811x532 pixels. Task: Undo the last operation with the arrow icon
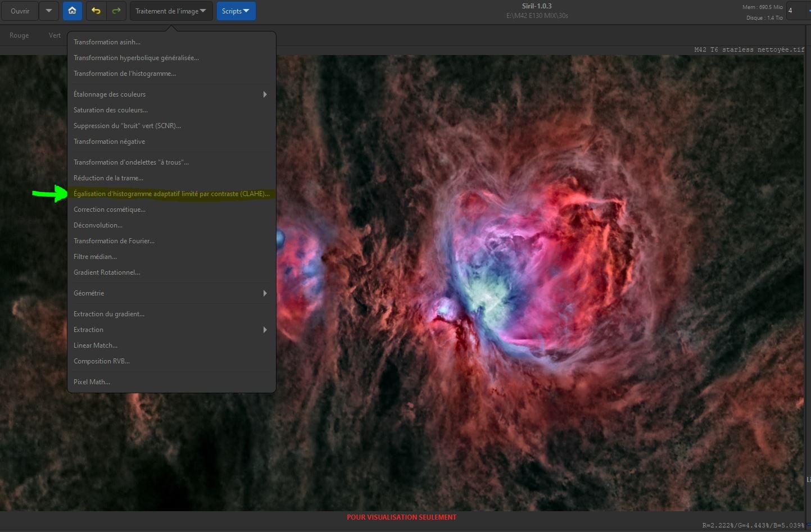[x=96, y=11]
